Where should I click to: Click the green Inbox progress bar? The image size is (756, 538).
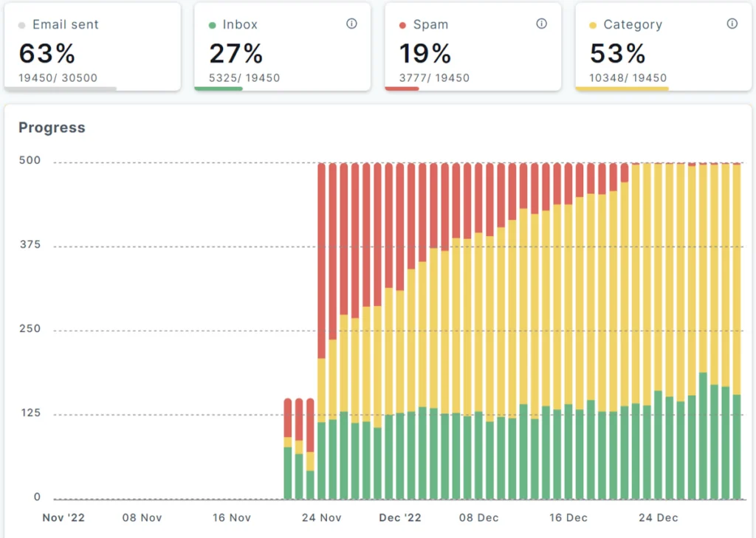pos(219,89)
